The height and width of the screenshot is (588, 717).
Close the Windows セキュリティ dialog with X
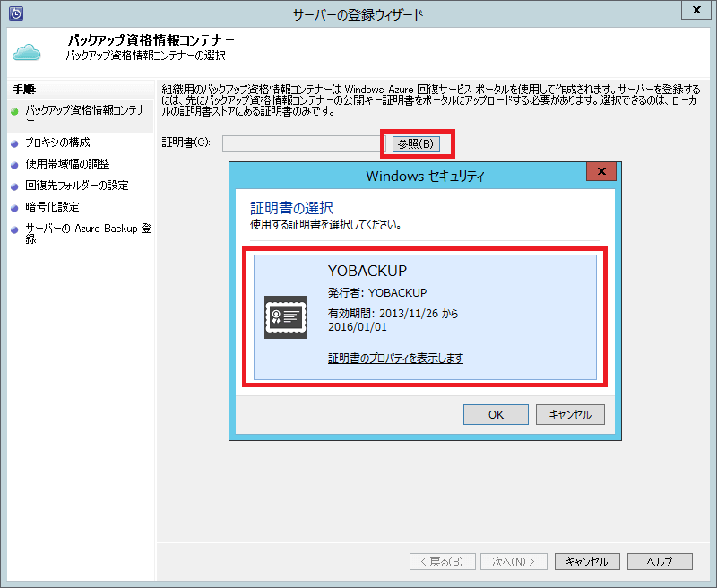click(600, 172)
